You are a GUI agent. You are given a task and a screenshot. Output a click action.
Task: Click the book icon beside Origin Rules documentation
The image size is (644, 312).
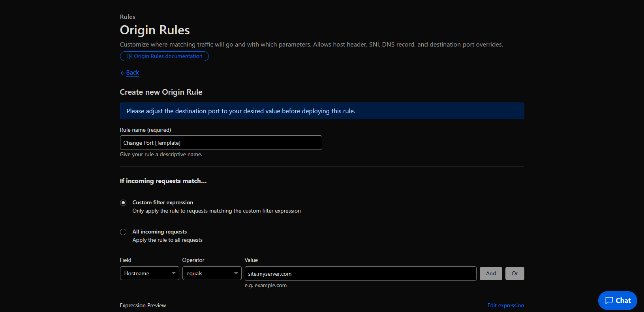[x=129, y=56]
